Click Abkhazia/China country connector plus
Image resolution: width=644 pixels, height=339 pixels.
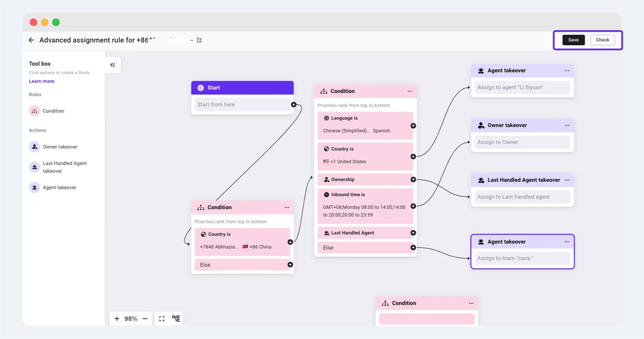click(290, 242)
